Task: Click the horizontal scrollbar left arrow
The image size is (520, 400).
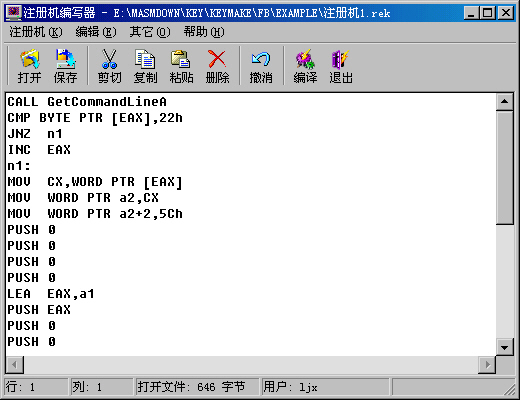Action: click(15, 365)
